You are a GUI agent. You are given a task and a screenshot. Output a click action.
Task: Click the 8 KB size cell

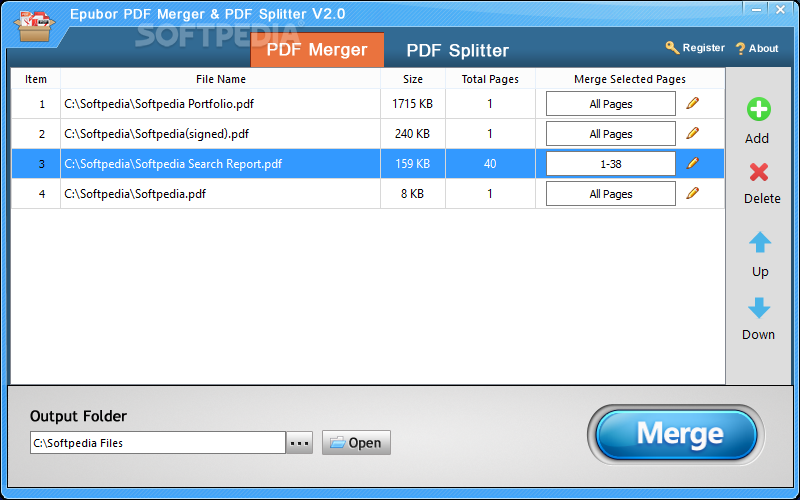click(412, 194)
